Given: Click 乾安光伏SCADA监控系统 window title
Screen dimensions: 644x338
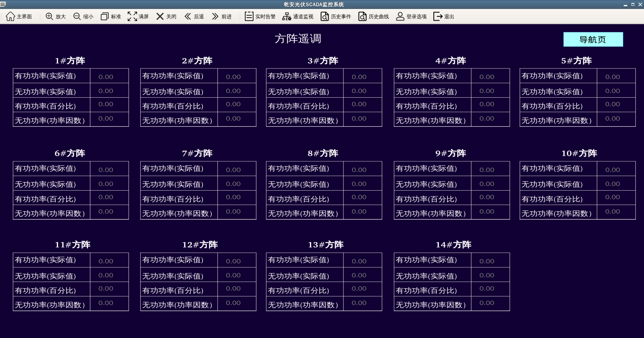Looking at the screenshot, I should 314,4.
